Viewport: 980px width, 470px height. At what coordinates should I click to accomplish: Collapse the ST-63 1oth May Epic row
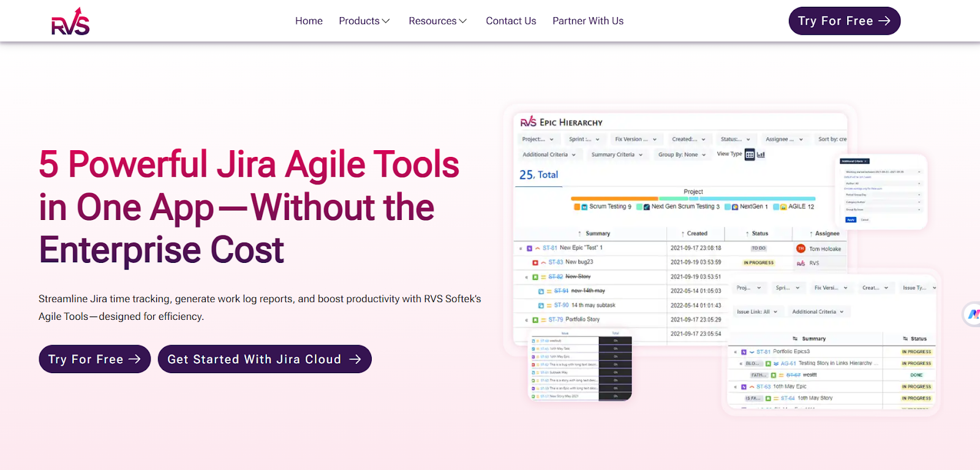[736, 387]
